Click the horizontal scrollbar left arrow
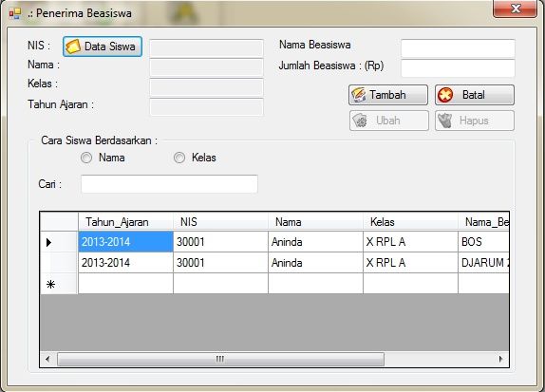 [47, 359]
